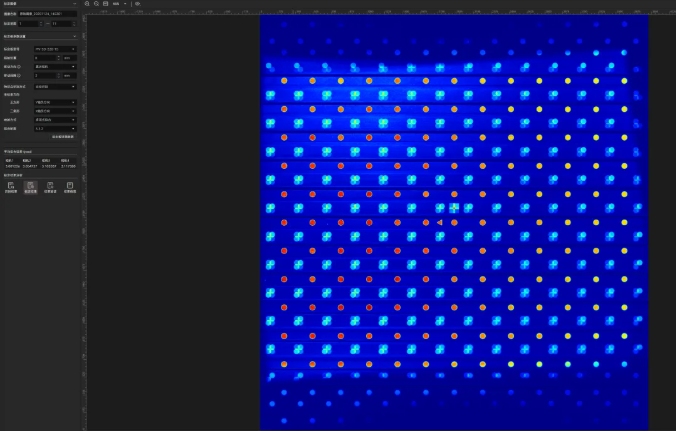Click the zoom out magnifier icon
Image resolution: width=676 pixels, height=431 pixels.
(96, 4)
